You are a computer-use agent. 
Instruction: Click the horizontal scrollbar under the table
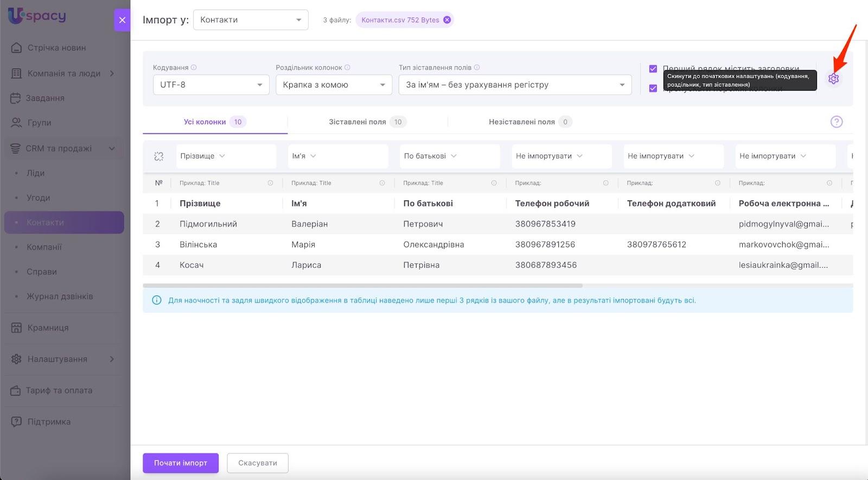click(x=362, y=286)
